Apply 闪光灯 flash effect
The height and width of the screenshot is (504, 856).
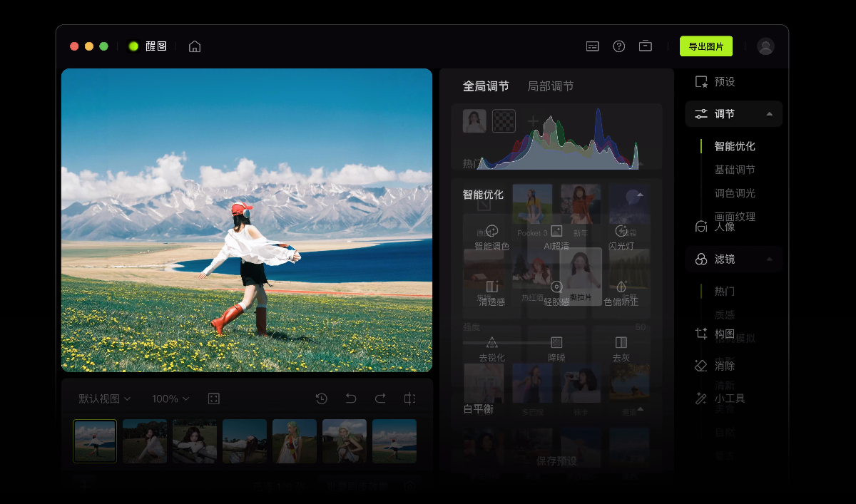click(x=621, y=238)
